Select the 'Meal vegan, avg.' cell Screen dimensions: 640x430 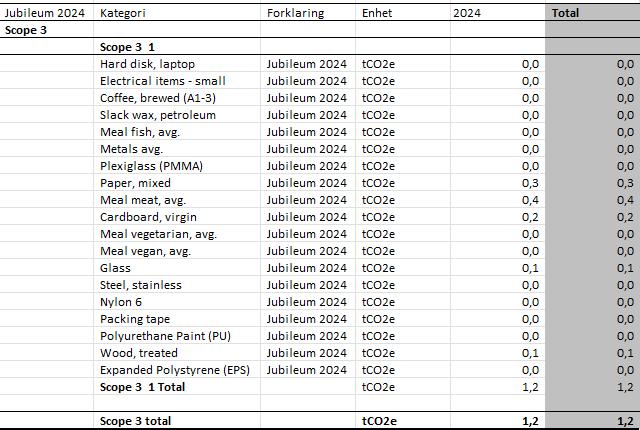click(x=145, y=251)
